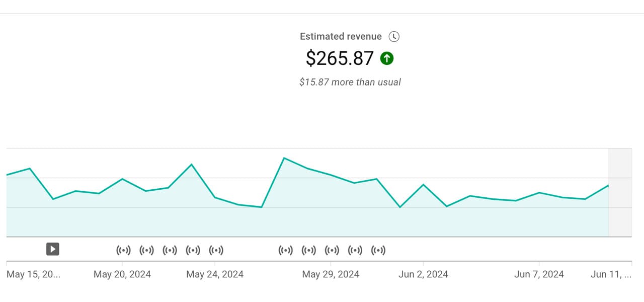Click the green upward trend arrow indicator

tap(386, 58)
